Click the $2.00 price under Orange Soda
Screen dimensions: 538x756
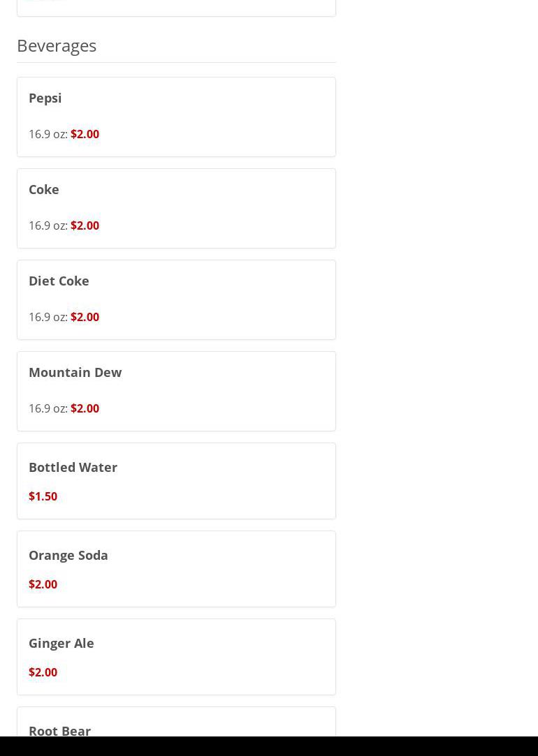point(43,584)
